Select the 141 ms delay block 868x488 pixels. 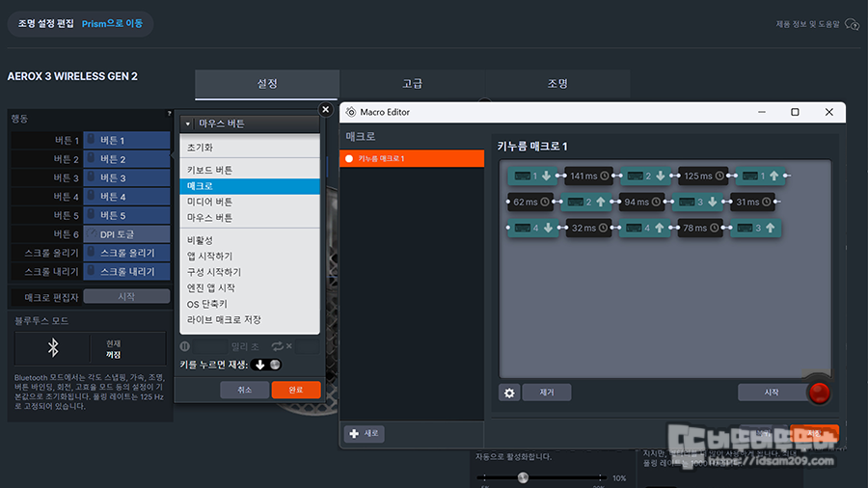coord(588,176)
